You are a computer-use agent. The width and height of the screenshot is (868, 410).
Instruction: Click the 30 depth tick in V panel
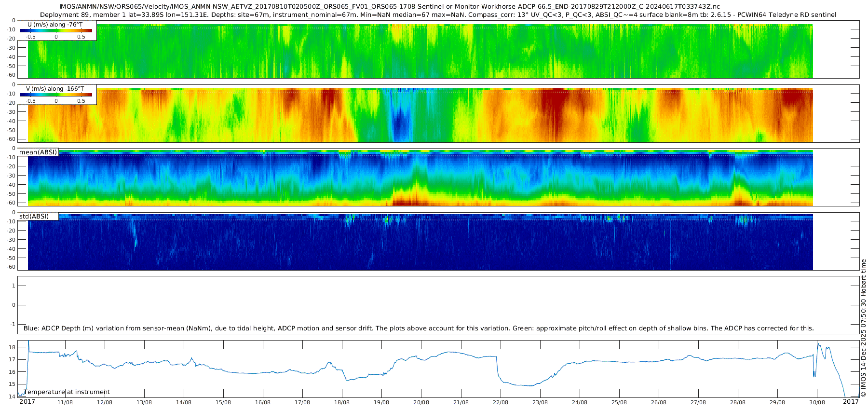pos(13,112)
